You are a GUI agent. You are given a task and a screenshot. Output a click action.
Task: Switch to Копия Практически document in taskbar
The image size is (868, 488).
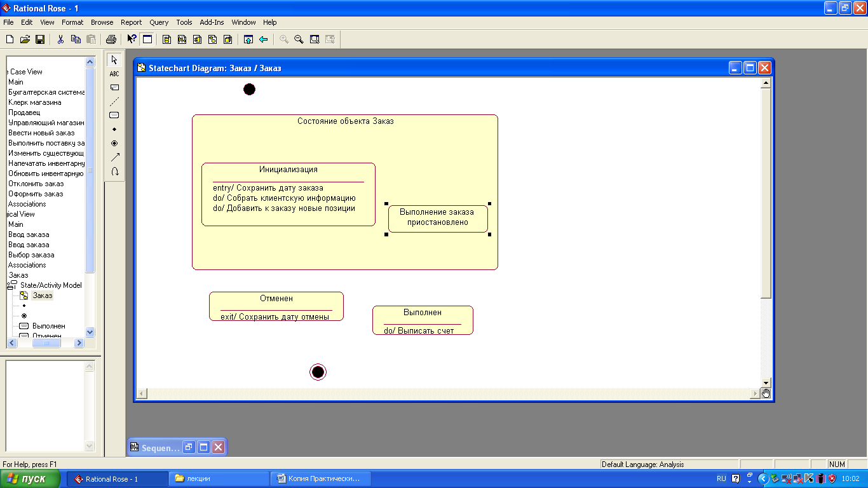pyautogui.click(x=321, y=479)
